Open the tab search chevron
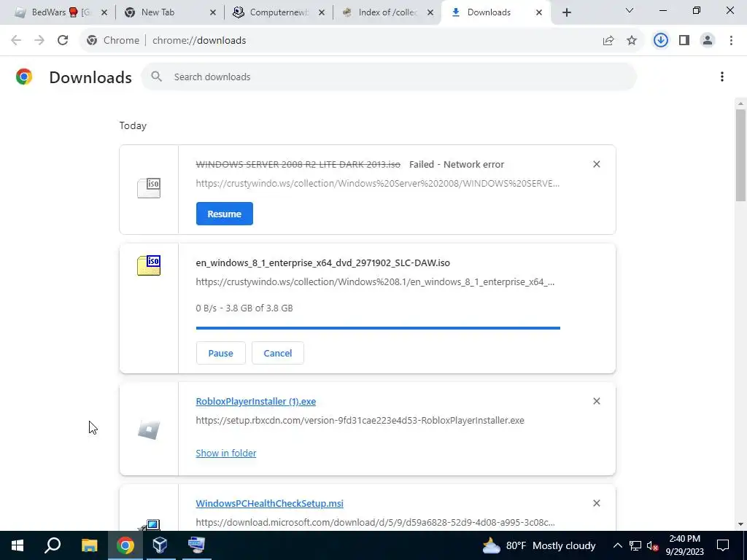Screen dimensions: 747x560 click(x=630, y=10)
